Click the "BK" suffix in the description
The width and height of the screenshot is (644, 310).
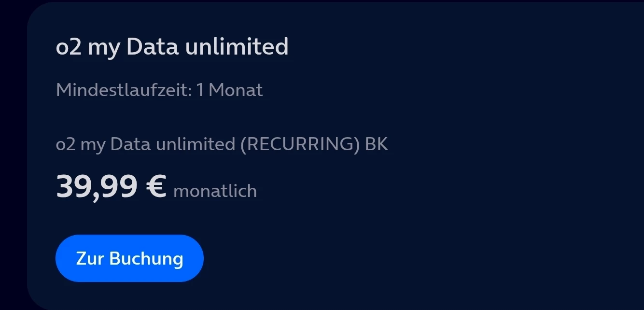point(377,144)
